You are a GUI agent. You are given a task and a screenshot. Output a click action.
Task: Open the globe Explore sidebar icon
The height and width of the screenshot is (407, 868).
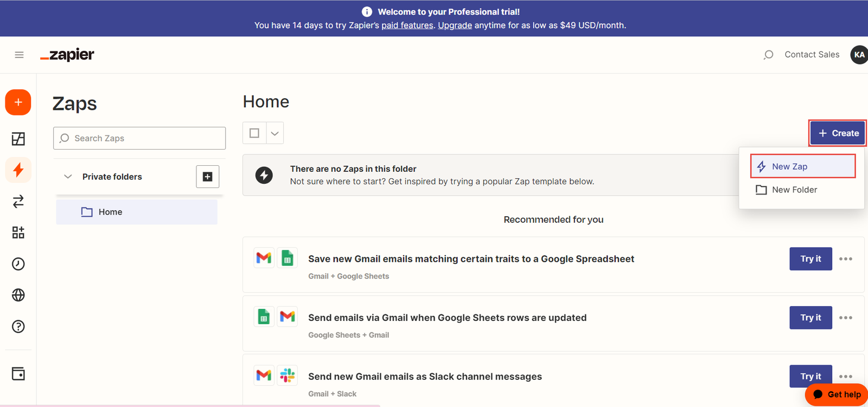pos(18,295)
